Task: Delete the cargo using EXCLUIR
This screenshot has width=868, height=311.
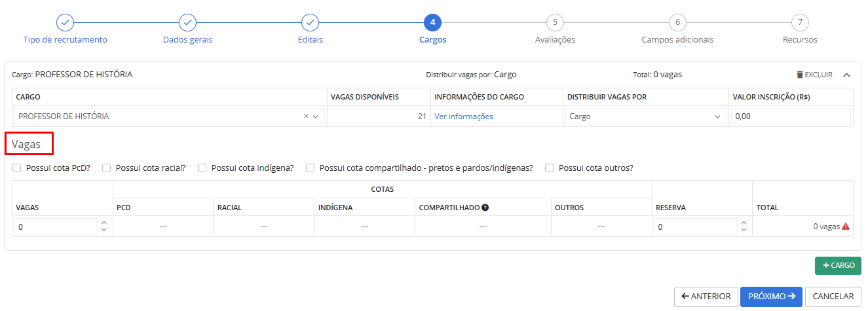Action: (x=814, y=75)
